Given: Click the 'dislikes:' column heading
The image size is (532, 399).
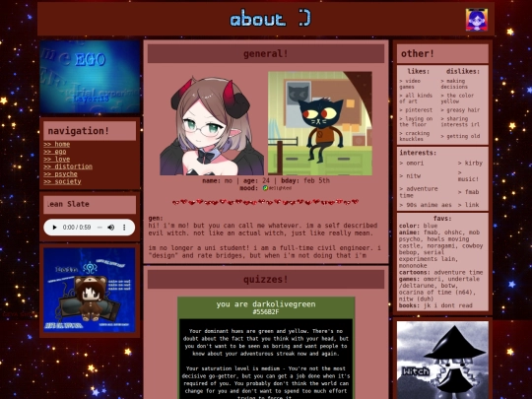Looking at the screenshot, I should (x=463, y=71).
